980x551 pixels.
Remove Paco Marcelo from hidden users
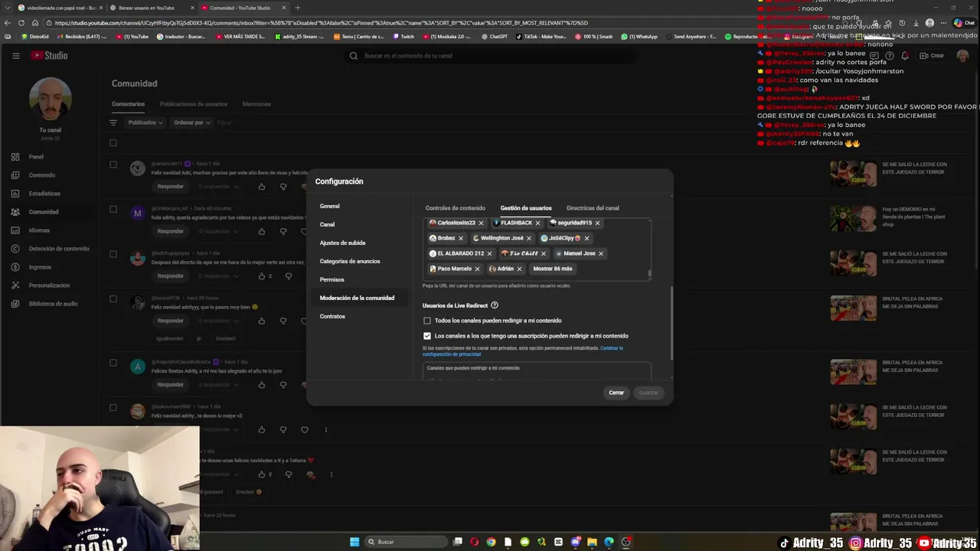[477, 269]
